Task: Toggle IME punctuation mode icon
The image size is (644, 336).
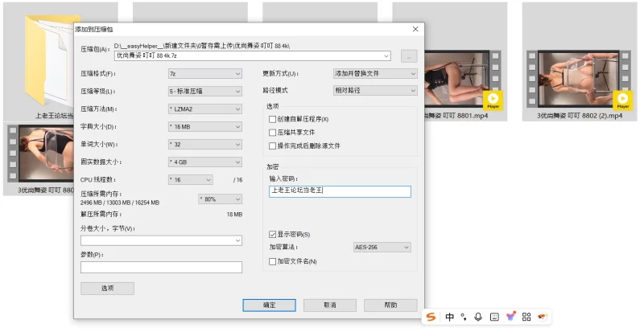Action: pyautogui.click(x=464, y=317)
